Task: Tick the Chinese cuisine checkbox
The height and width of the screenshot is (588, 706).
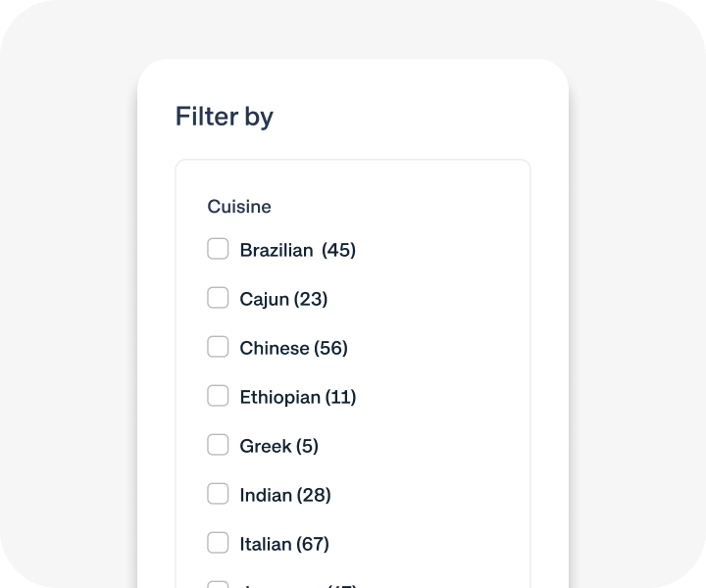Action: 218,347
